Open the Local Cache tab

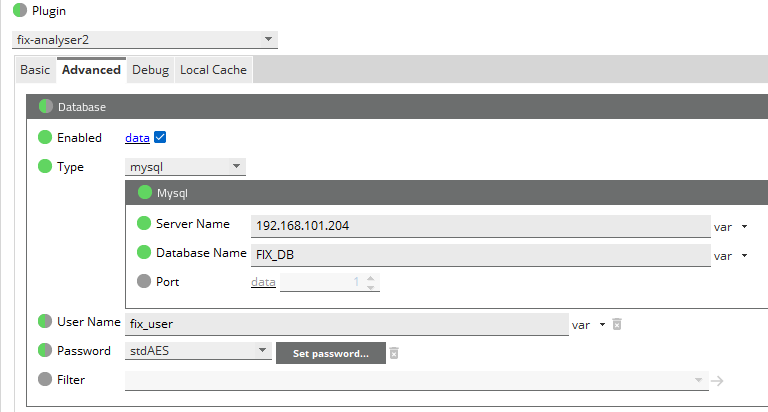tap(213, 70)
